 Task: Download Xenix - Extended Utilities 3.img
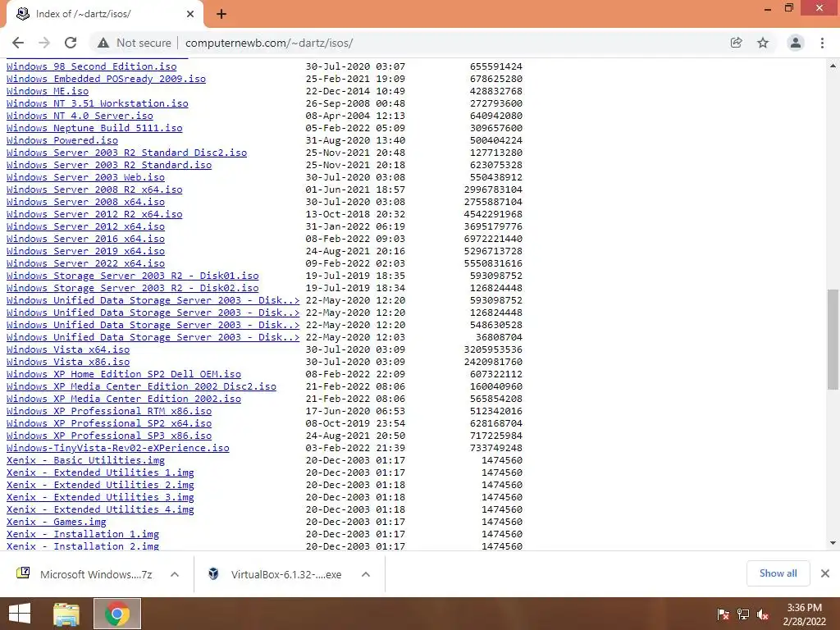[100, 498]
